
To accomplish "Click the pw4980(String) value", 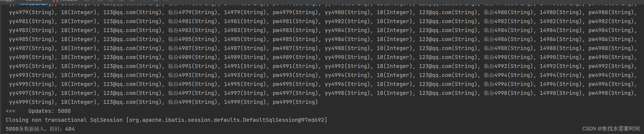I will click(611, 12).
